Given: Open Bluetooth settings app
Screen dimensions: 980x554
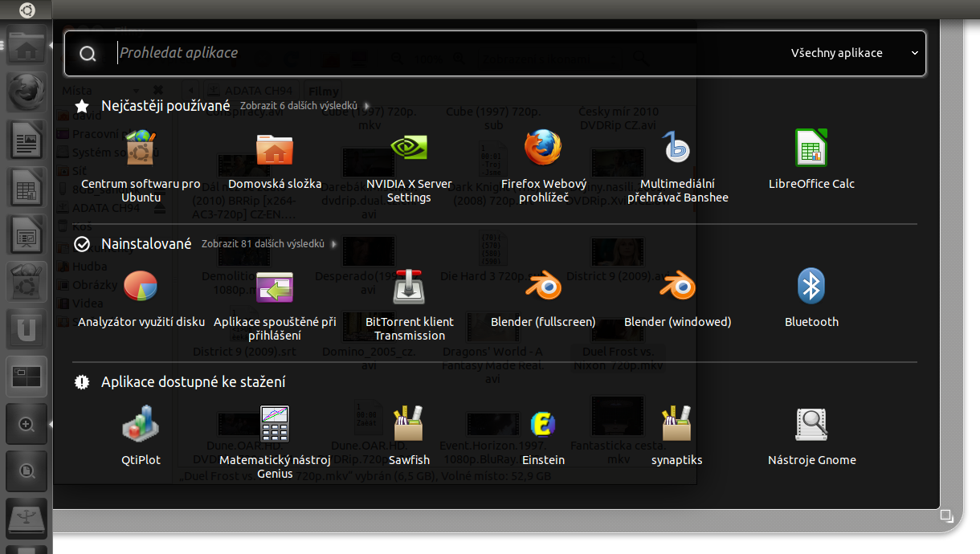Looking at the screenshot, I should pyautogui.click(x=811, y=299).
